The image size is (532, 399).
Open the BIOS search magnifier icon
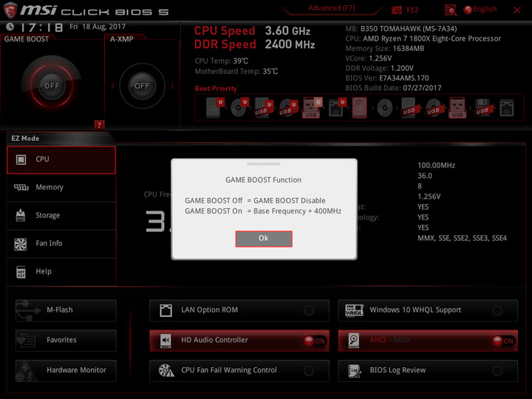(451, 10)
